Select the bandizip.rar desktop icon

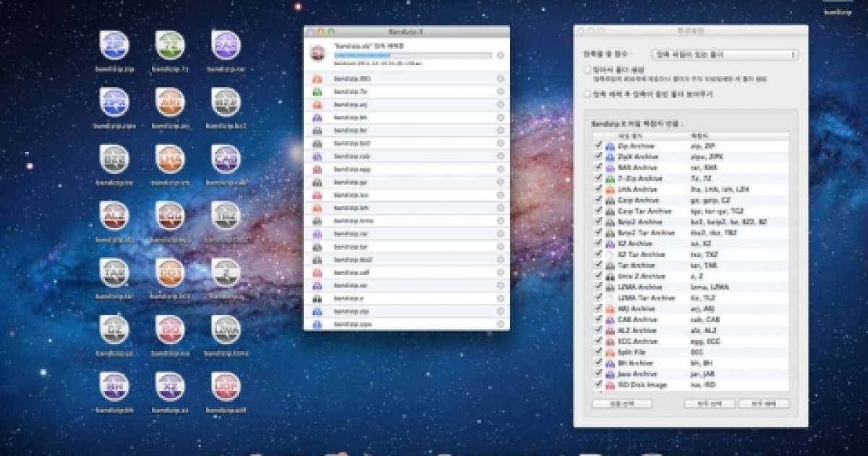226,46
